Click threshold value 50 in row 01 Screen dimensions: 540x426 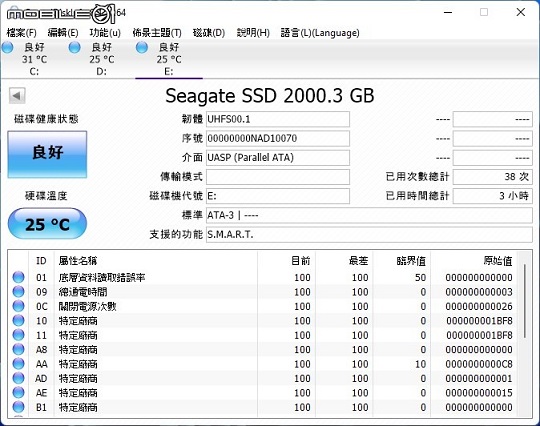click(420, 278)
